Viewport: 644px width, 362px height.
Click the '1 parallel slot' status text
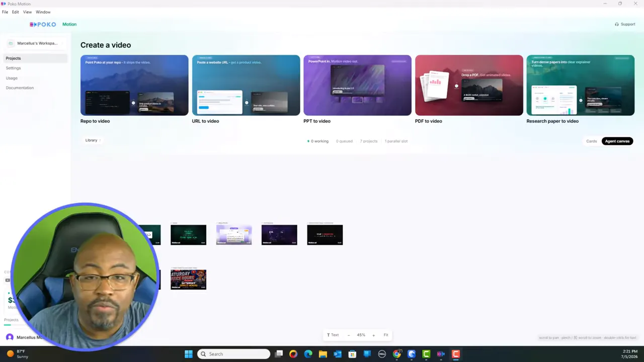(x=396, y=141)
